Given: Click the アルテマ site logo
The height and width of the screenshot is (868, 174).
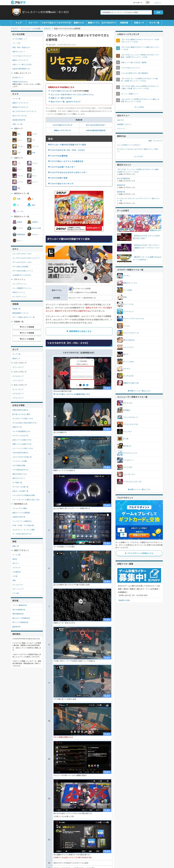Looking at the screenshot, I should coord(18,2).
